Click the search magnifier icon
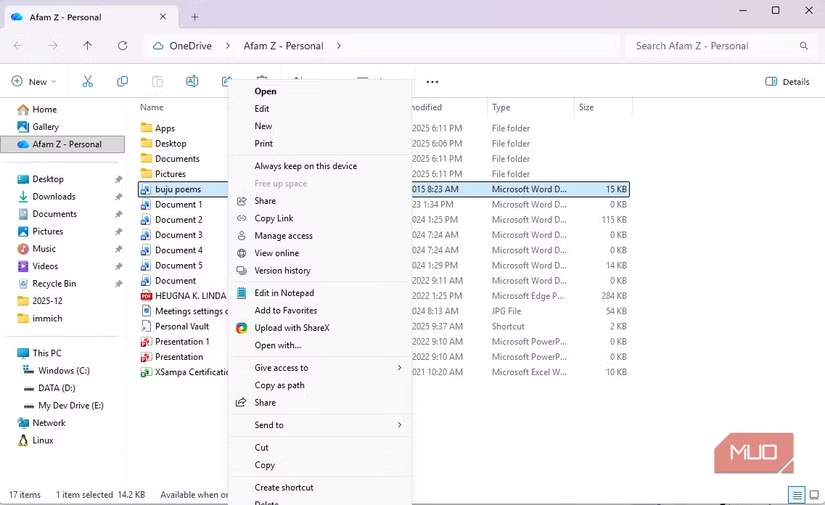Image resolution: width=825 pixels, height=505 pixels. click(803, 46)
